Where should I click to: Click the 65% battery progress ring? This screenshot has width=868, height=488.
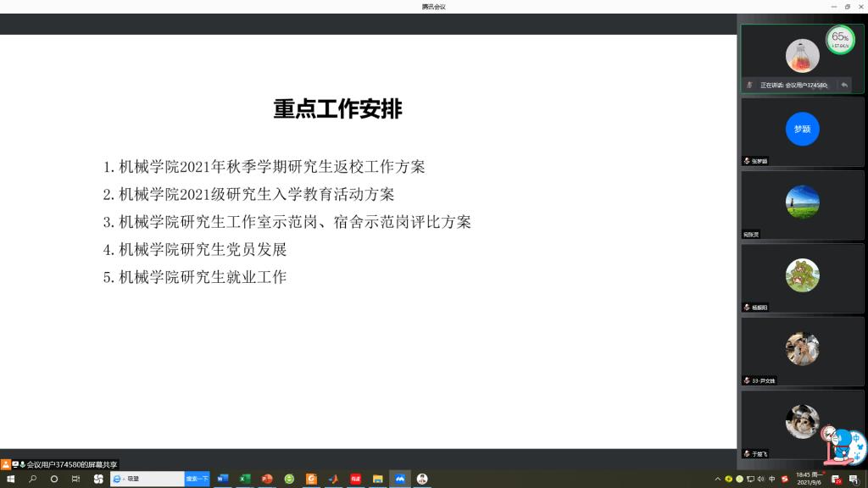coord(840,41)
